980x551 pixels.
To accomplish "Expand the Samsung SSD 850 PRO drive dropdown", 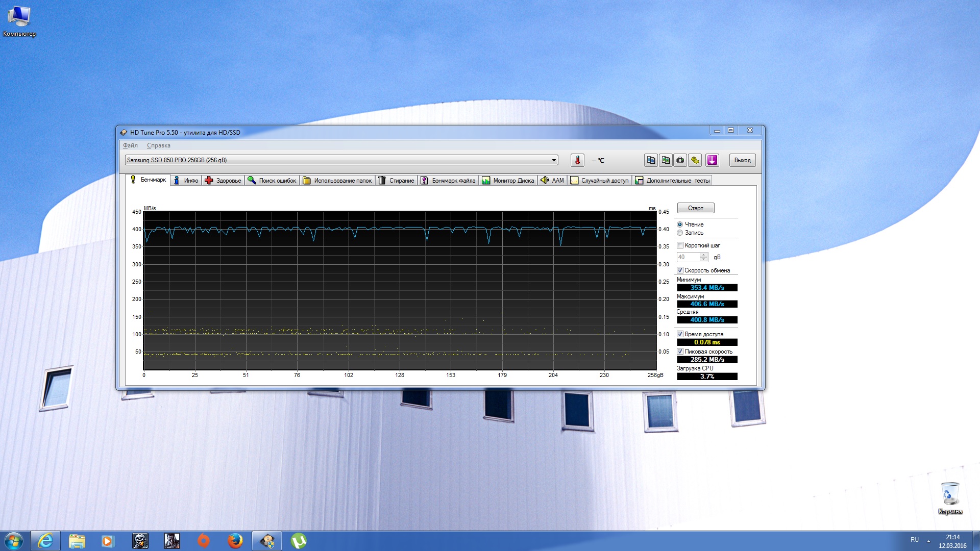I will (554, 160).
